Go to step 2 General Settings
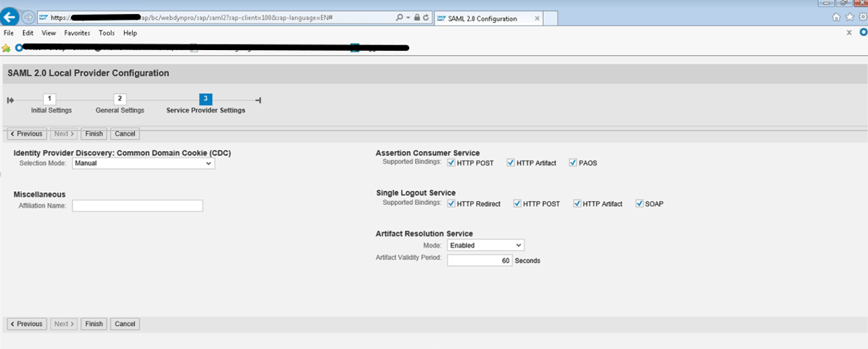This screenshot has height=349, width=868. pyautogui.click(x=120, y=99)
